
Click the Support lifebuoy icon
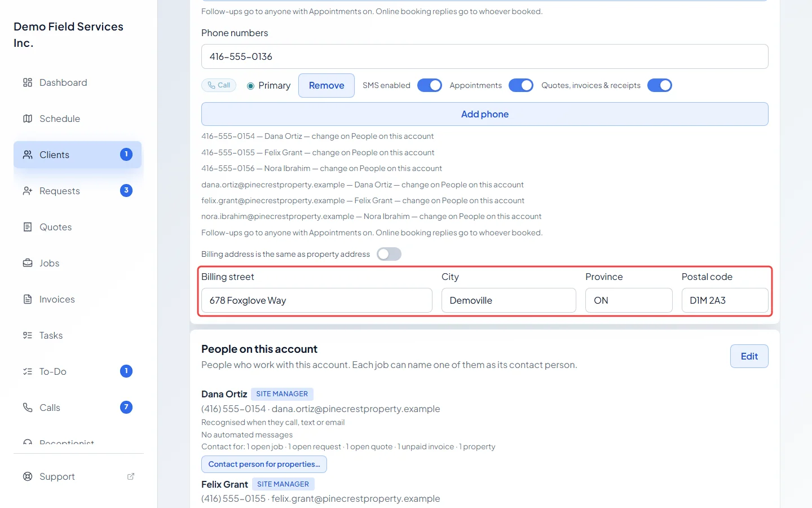(28, 476)
